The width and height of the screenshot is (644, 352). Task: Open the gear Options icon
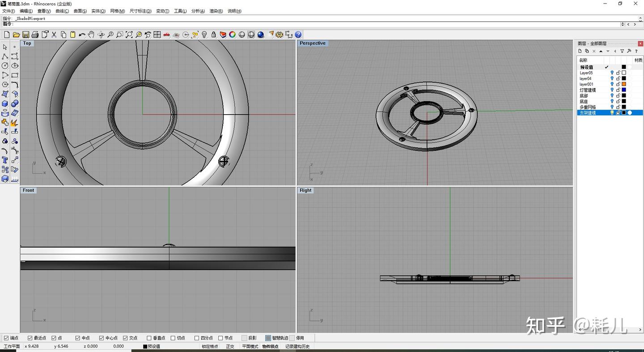tap(280, 34)
